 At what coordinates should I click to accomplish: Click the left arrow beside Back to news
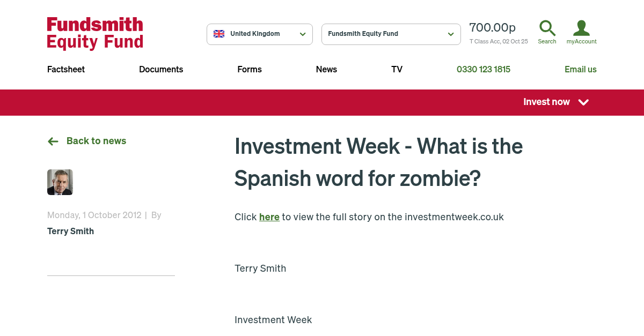click(53, 141)
